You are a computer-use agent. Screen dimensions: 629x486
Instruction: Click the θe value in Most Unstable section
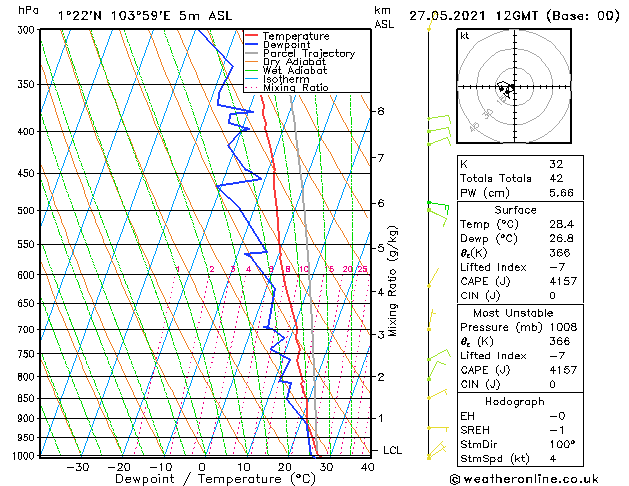click(x=560, y=342)
